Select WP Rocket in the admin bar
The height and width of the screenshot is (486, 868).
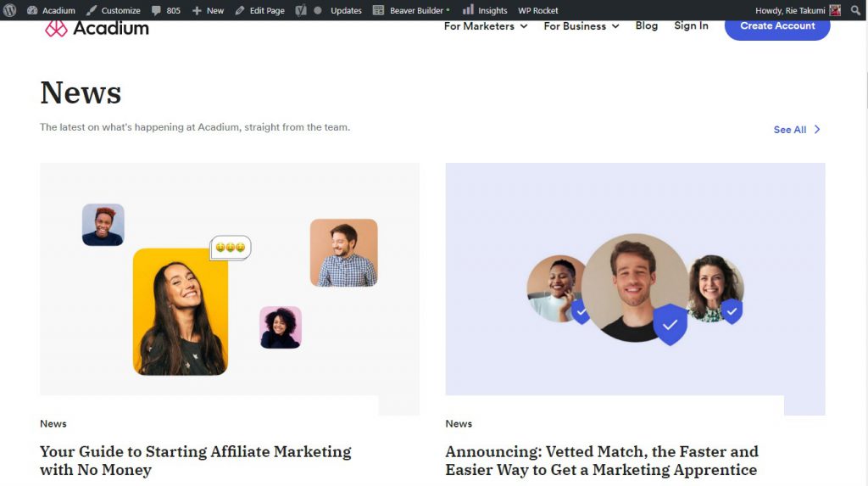tap(538, 10)
